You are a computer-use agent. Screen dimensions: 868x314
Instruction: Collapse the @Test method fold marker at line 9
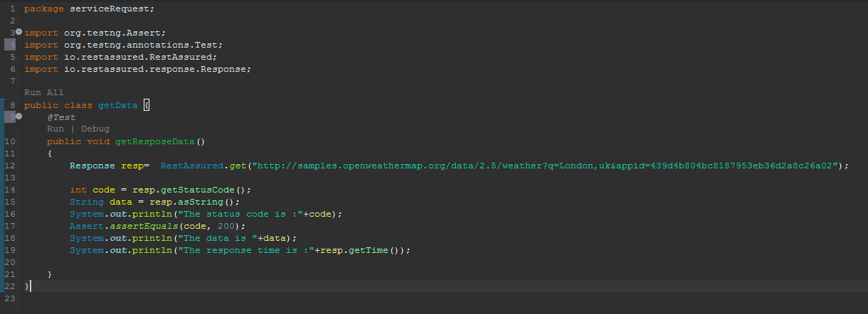click(x=18, y=117)
